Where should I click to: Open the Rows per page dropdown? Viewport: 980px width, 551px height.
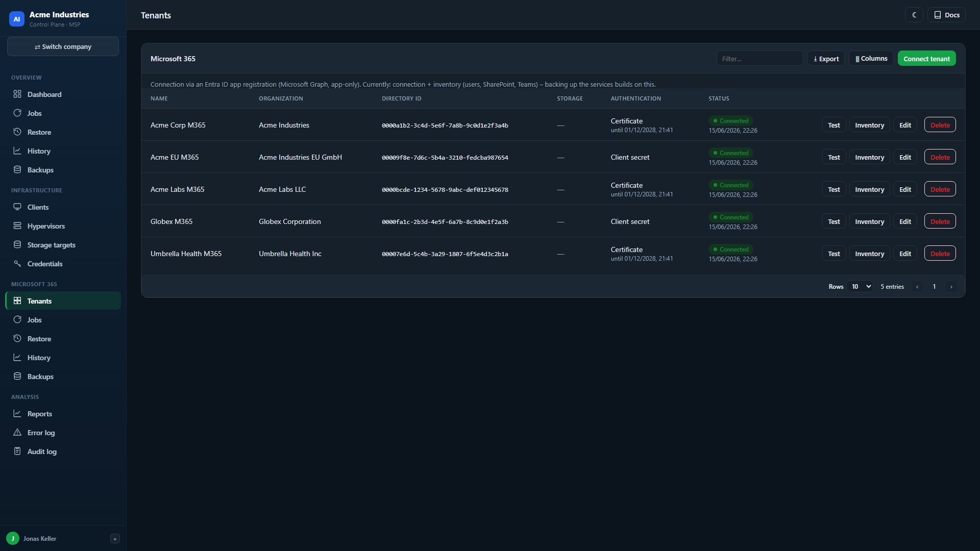coord(860,287)
